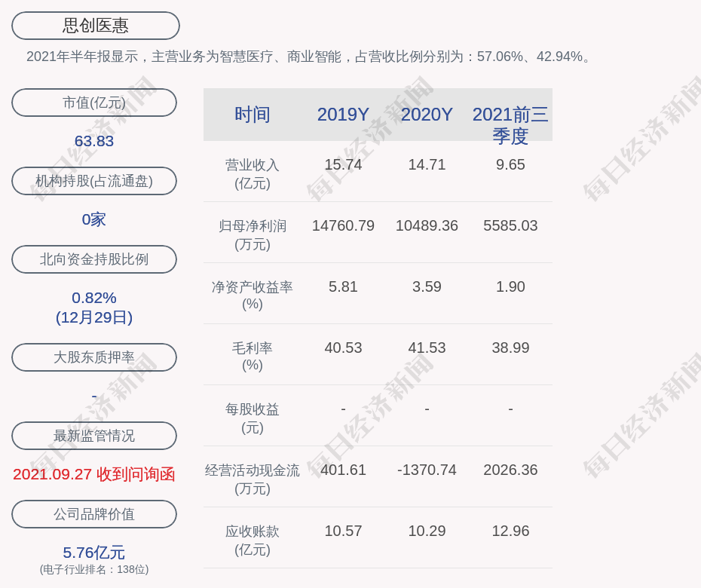Click the 0.82% northbound holding value
The height and width of the screenshot is (588, 701).
[94, 298]
